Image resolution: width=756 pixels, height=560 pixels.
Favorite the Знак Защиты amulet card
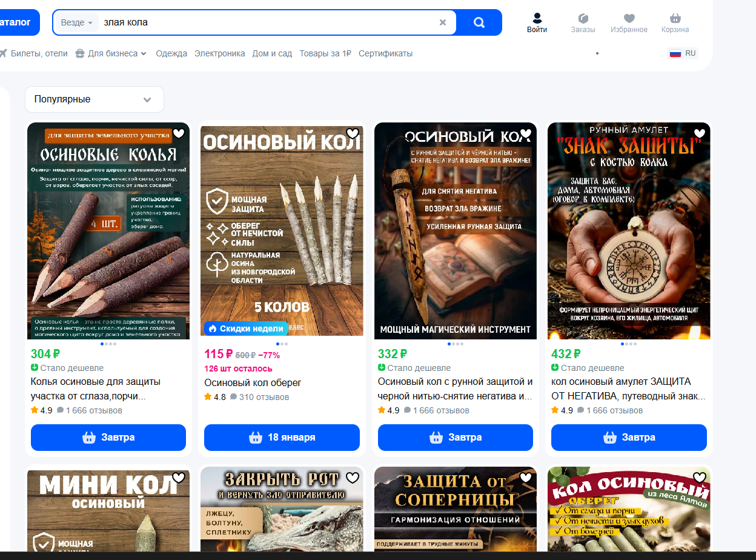700,132
